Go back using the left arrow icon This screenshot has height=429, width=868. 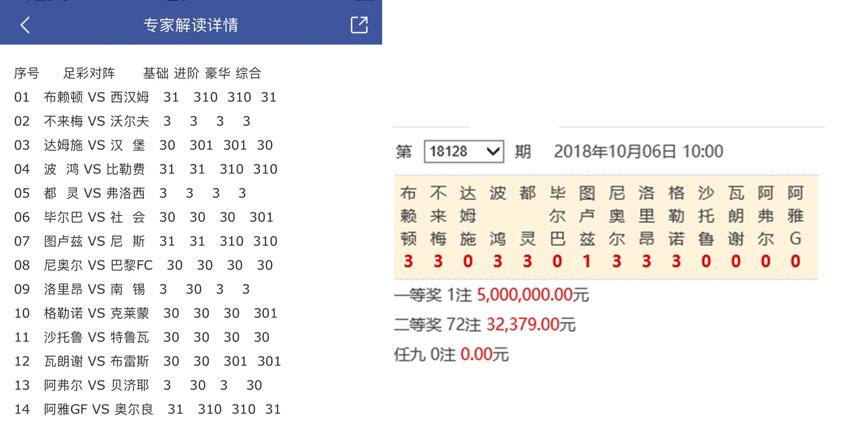[25, 25]
